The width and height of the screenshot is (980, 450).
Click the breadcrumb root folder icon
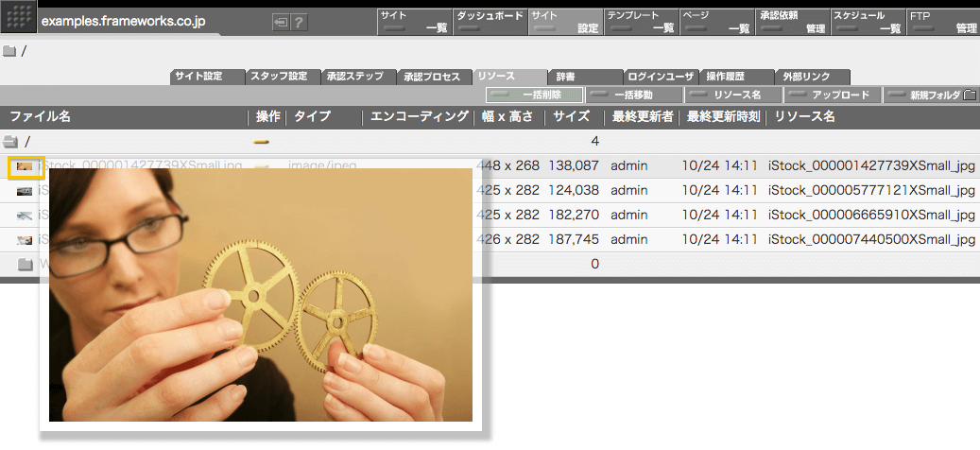[x=9, y=52]
